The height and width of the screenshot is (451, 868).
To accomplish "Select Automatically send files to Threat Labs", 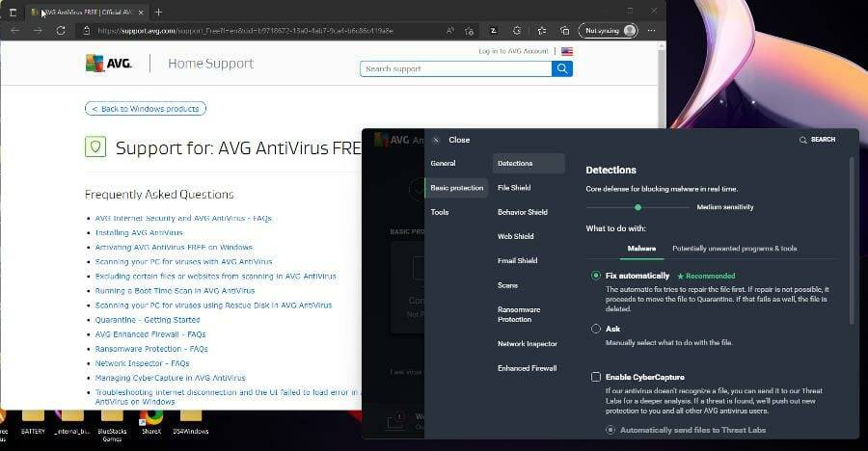I will (610, 430).
